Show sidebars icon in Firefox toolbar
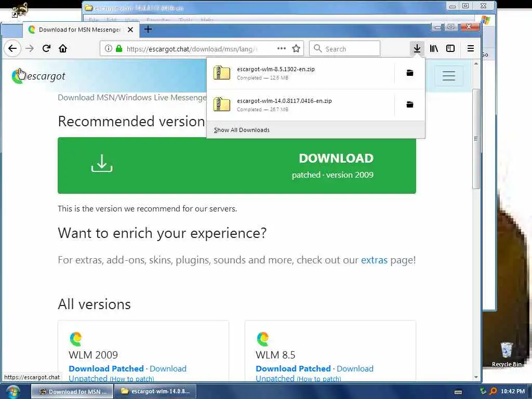 [450, 48]
